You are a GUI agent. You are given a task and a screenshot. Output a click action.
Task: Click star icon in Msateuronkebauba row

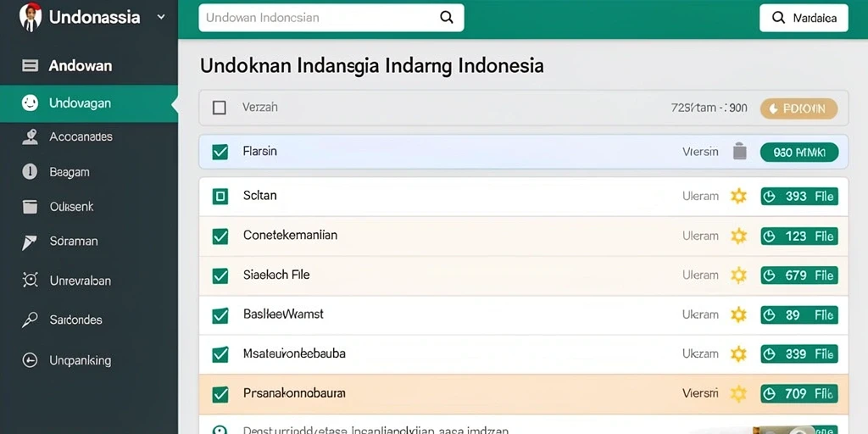click(738, 353)
